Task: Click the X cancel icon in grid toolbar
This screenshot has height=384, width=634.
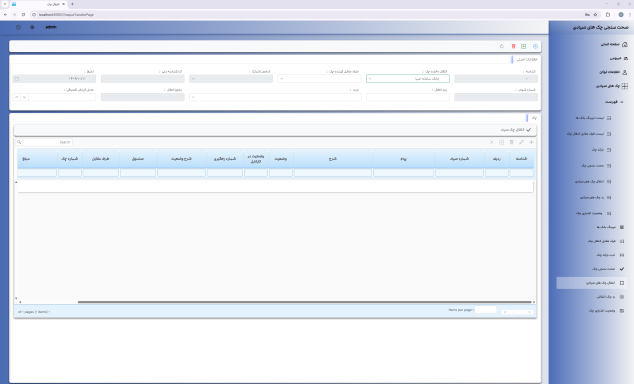Action: (x=492, y=142)
